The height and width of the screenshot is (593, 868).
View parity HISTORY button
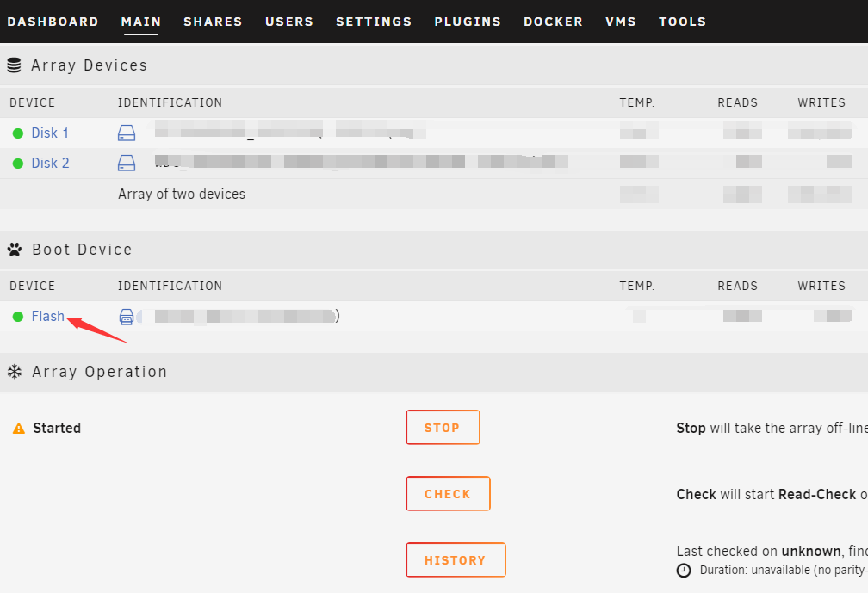click(456, 559)
